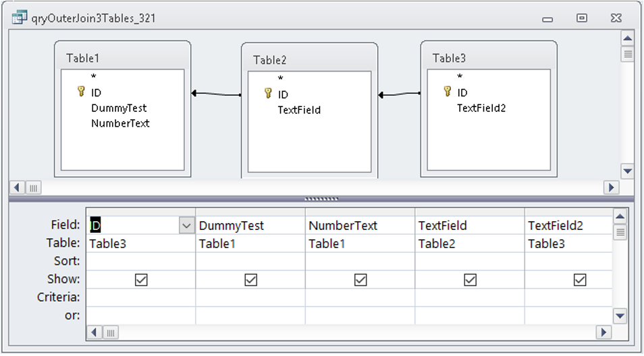The height and width of the screenshot is (356, 644).
Task: Click the down arrow of the grid's vertical scrollbar
Action: click(x=620, y=316)
